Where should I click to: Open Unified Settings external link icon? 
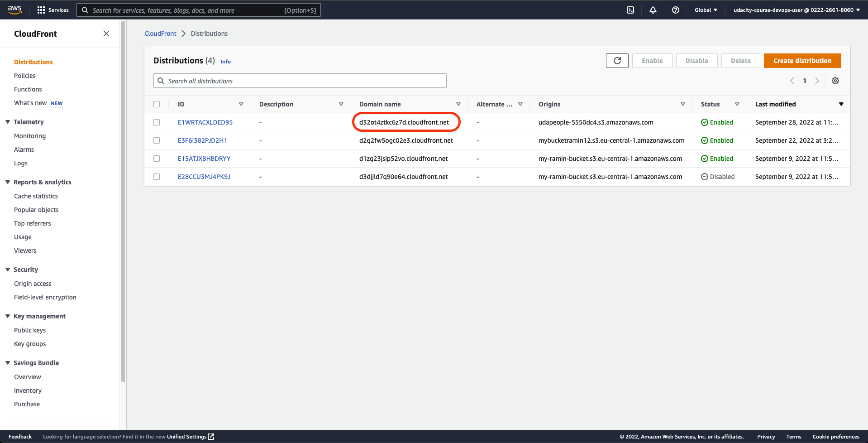pos(211,437)
